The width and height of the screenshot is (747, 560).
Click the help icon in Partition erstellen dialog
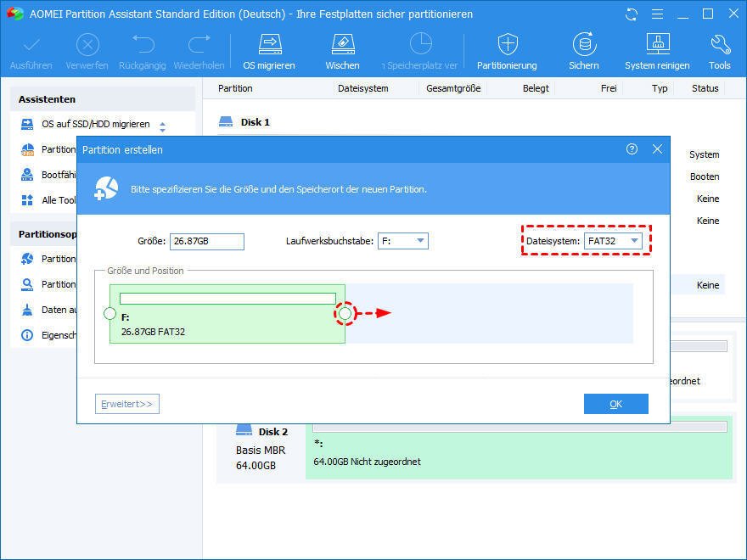[x=632, y=149]
